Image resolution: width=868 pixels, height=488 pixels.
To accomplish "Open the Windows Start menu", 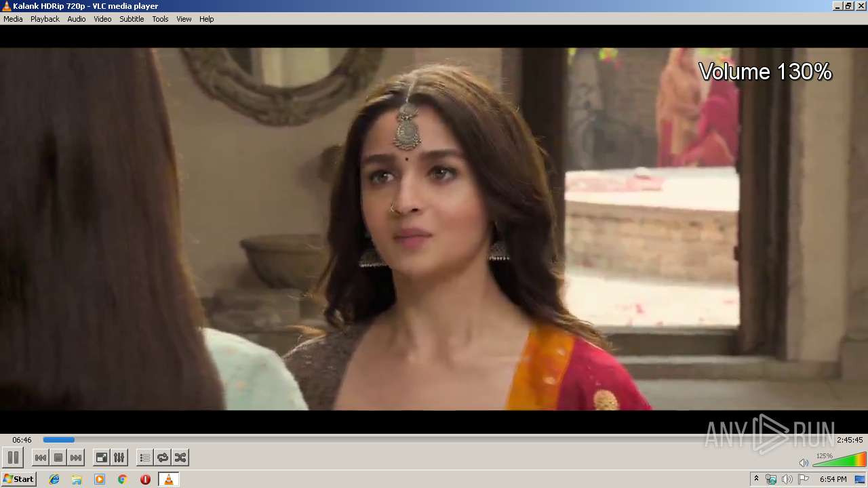I will pyautogui.click(x=18, y=479).
